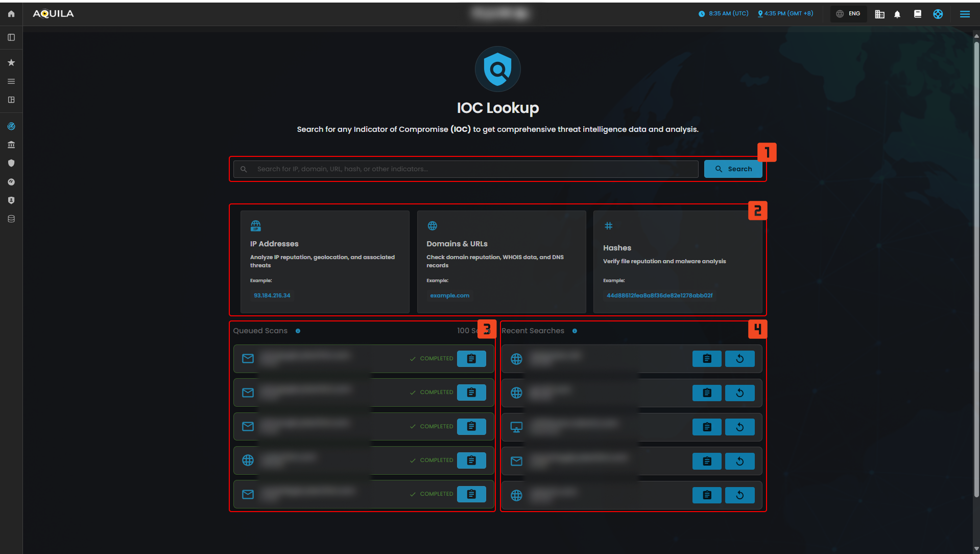This screenshot has height=554, width=980.
Task: Click the organization building icon in header
Action: [x=879, y=14]
